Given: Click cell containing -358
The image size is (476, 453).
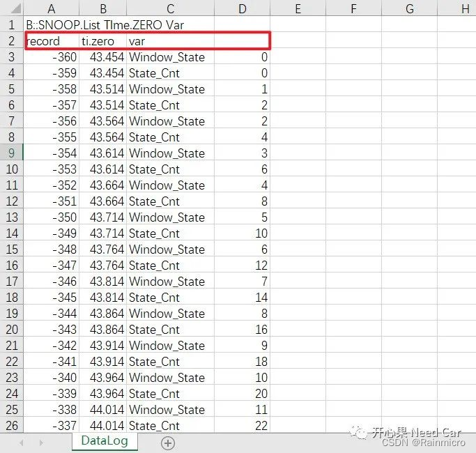Looking at the screenshot, I should [x=52, y=89].
